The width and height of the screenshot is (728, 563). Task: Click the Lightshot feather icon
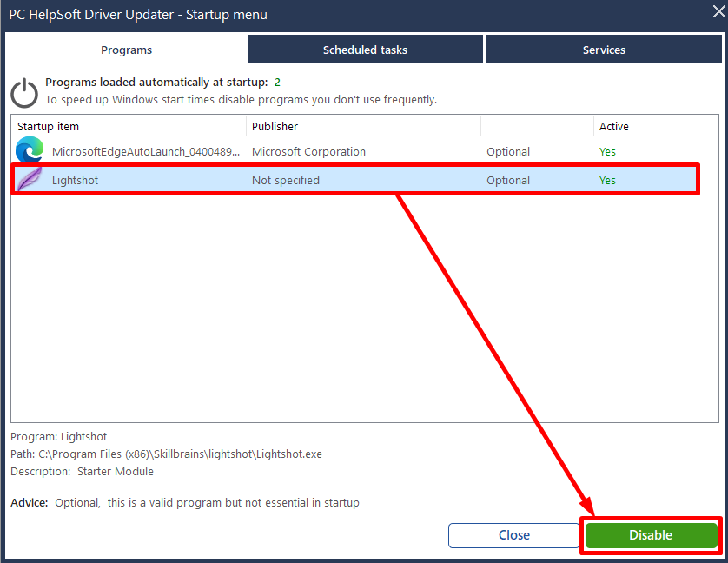[x=30, y=179]
